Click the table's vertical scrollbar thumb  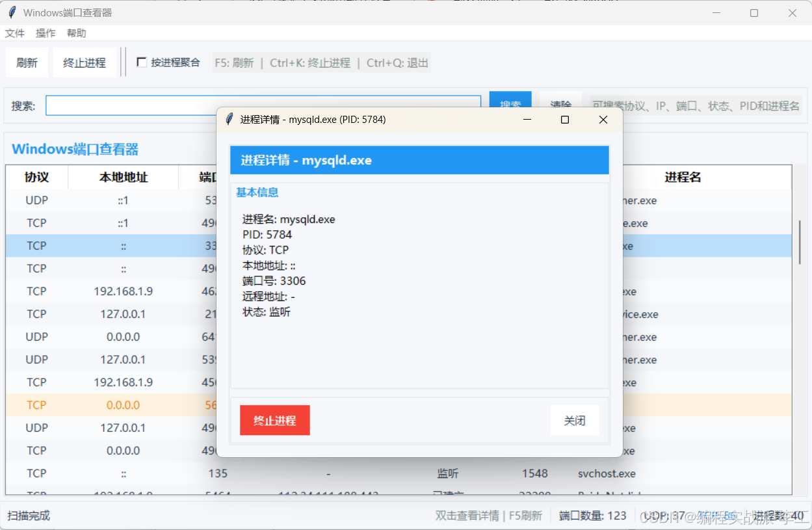pyautogui.click(x=800, y=242)
